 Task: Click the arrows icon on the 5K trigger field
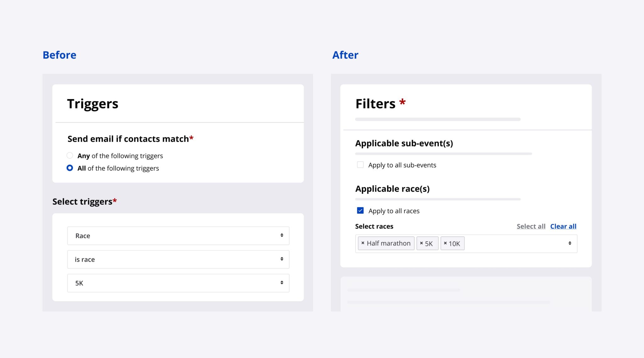[282, 282]
